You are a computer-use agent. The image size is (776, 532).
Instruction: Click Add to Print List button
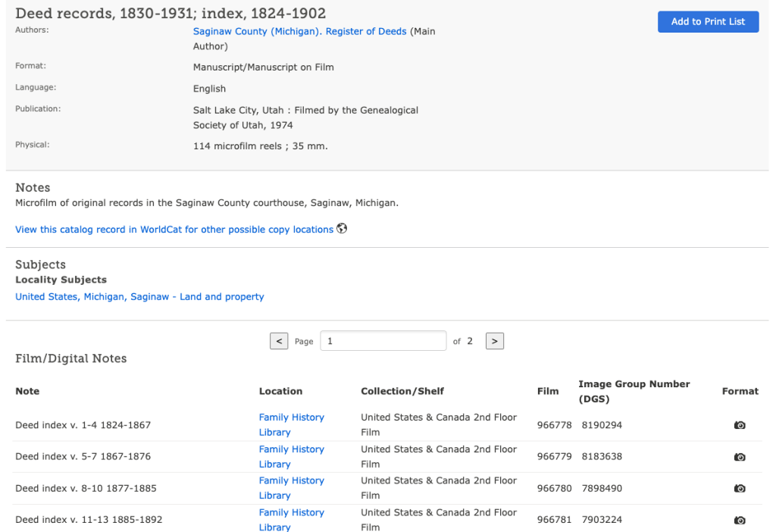[x=708, y=21]
